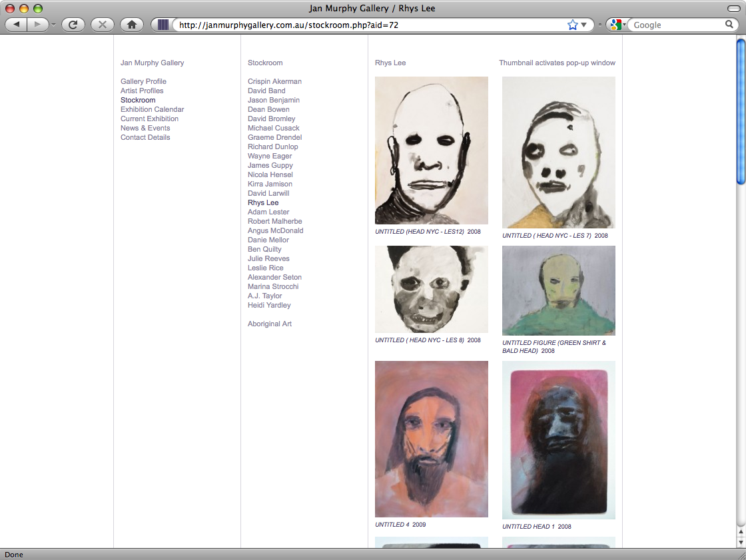
Task: Open Ben Quilty's stockroom
Action: (264, 249)
